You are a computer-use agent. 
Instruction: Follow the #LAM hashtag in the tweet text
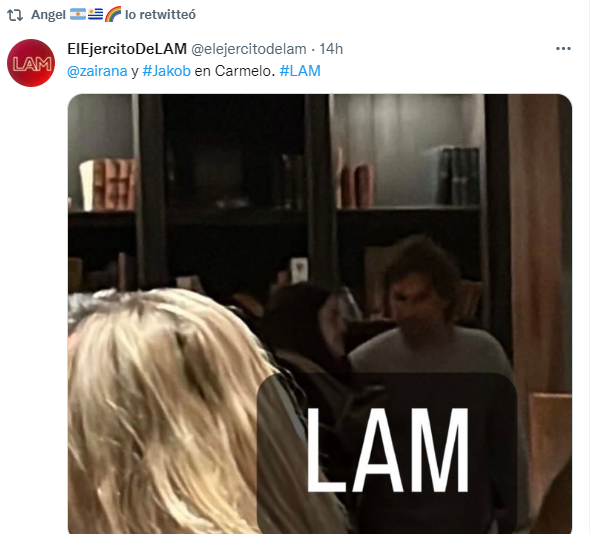[x=300, y=71]
